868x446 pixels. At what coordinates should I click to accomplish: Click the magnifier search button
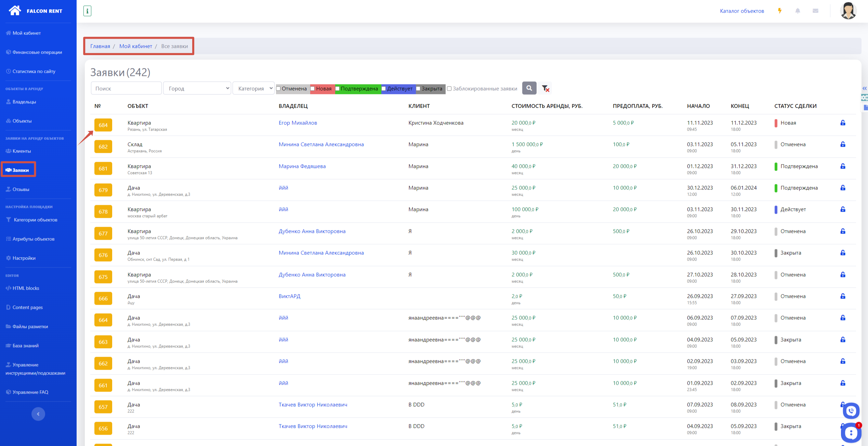[529, 88]
